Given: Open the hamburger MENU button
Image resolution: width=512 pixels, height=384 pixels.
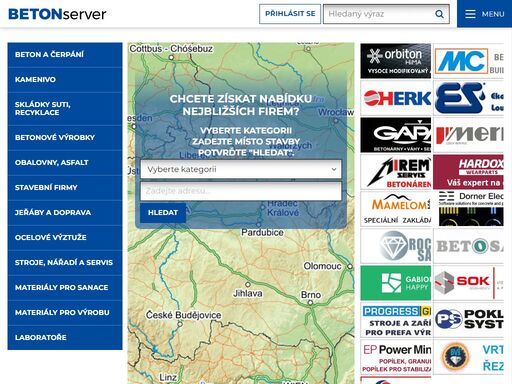Looking at the screenshot, I should tap(485, 14).
